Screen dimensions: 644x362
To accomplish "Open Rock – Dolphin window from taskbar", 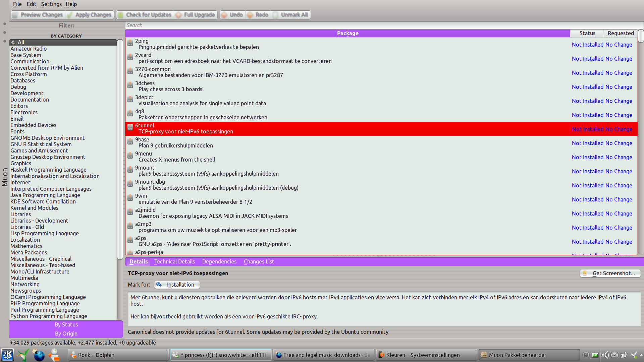I will pyautogui.click(x=118, y=355).
